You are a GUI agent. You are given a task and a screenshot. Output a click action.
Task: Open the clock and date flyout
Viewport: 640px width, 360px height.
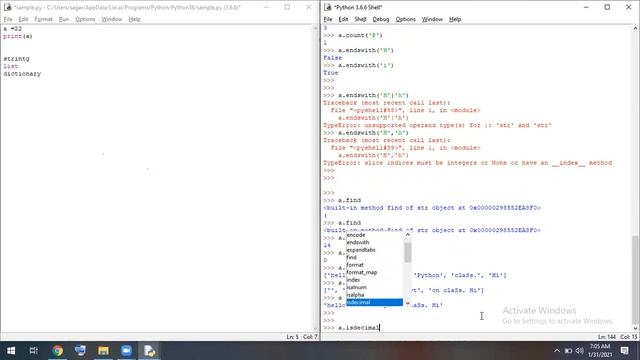pos(600,351)
